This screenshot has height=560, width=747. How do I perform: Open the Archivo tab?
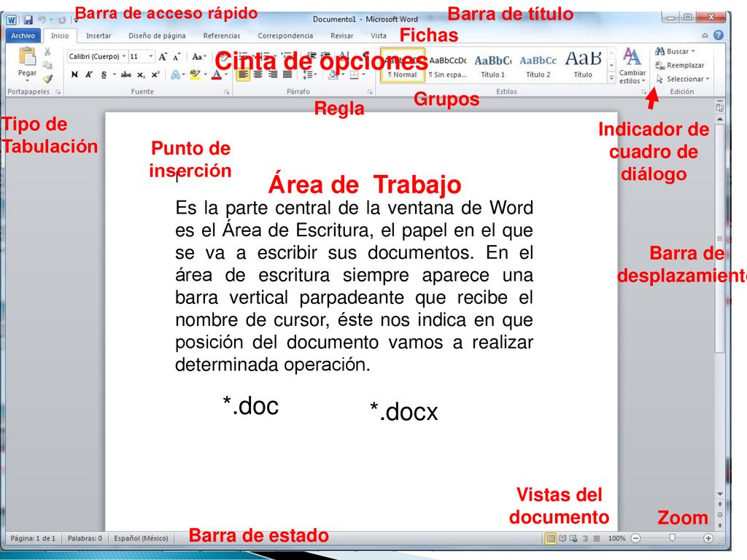[23, 36]
